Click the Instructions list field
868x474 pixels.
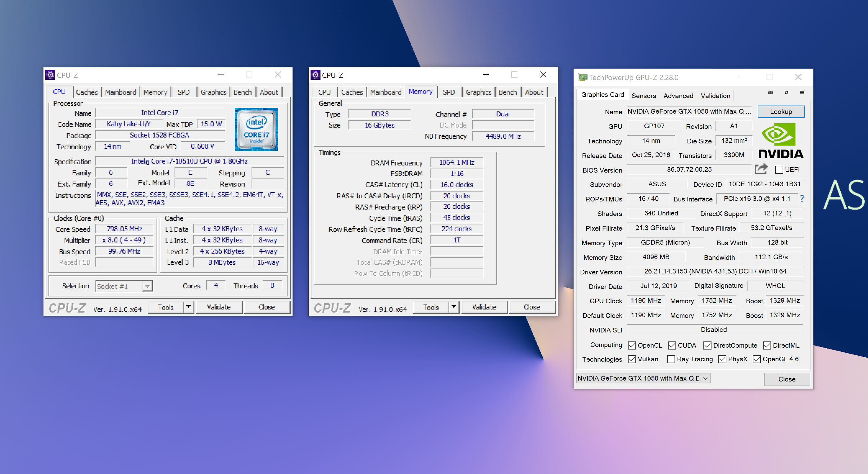pyautogui.click(x=190, y=199)
